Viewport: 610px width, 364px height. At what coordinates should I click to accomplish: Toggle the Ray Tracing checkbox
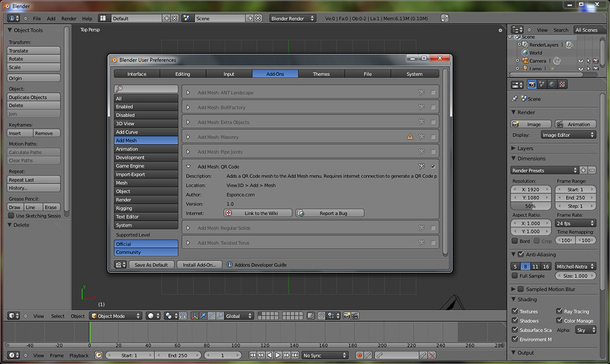coord(559,311)
